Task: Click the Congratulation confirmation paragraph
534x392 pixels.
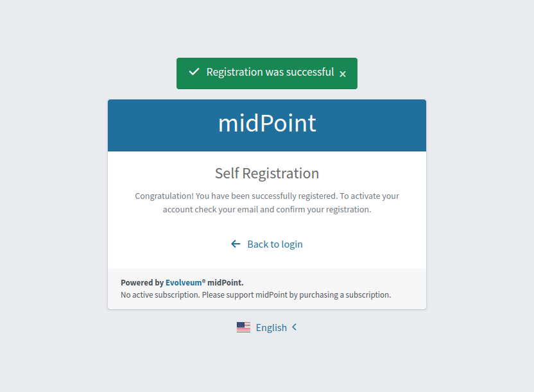Action: coord(267,196)
